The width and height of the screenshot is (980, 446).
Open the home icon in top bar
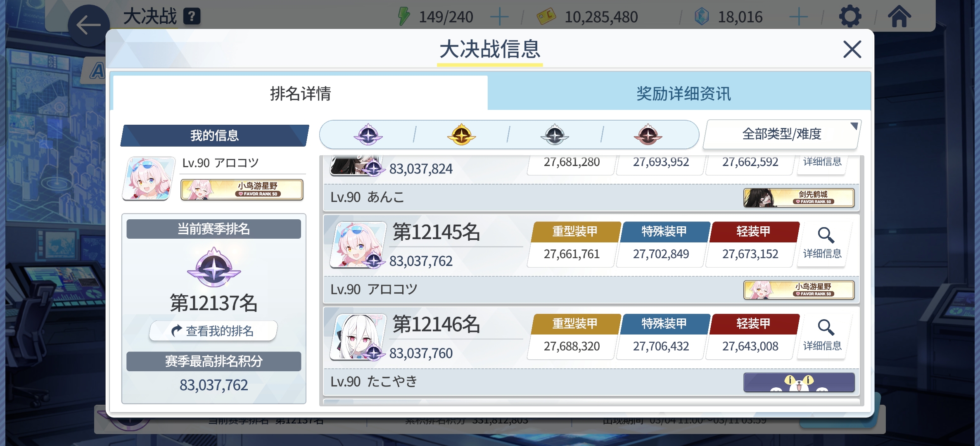899,17
